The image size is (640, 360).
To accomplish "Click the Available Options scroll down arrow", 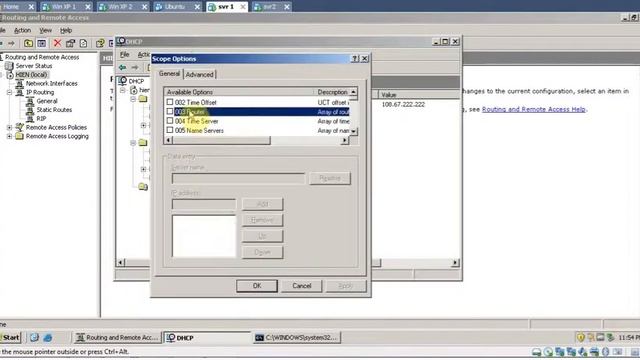I will (x=353, y=131).
